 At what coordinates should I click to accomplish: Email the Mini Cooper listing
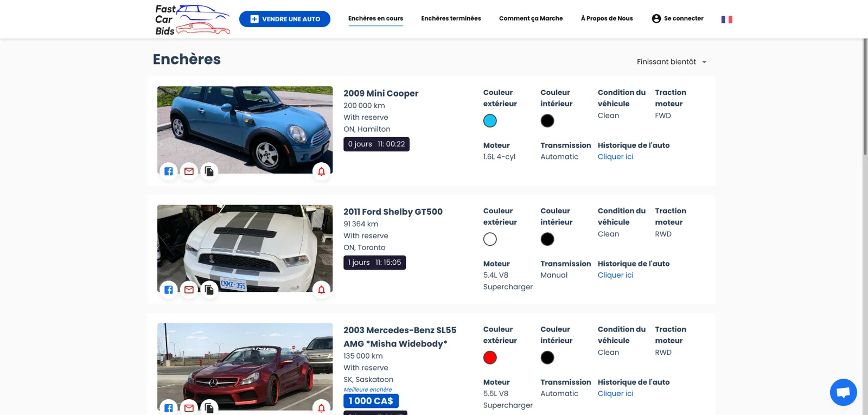tap(189, 171)
